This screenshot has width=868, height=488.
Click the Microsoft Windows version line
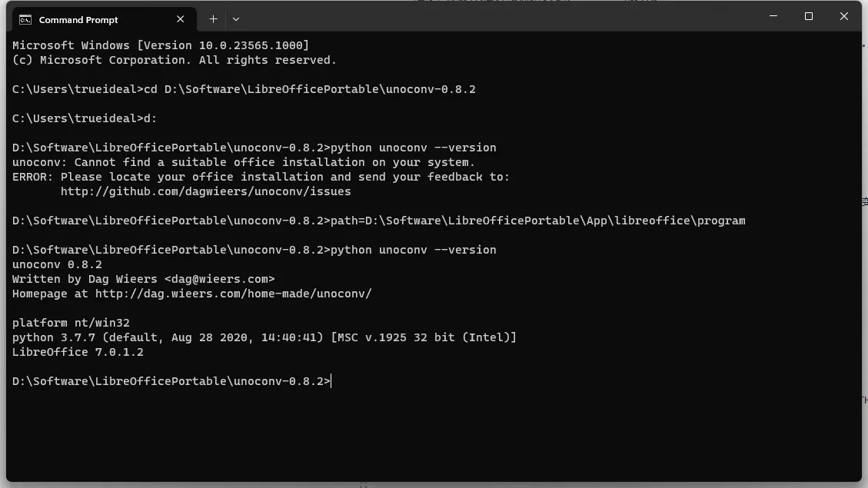pos(161,45)
